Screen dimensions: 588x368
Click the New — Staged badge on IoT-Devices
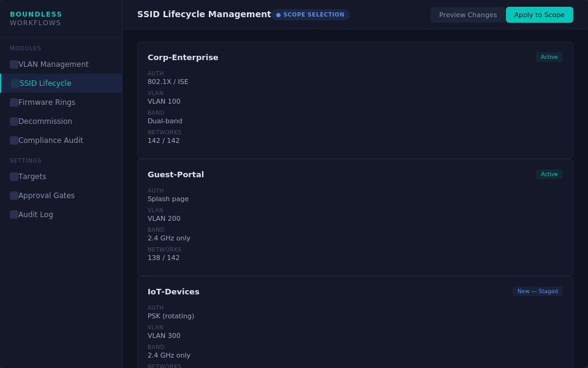tap(537, 291)
